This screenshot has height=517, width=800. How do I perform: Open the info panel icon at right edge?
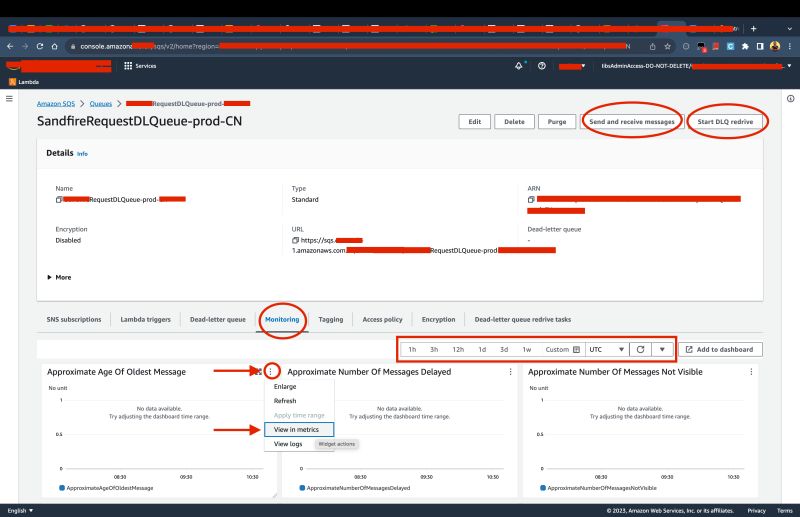click(790, 99)
